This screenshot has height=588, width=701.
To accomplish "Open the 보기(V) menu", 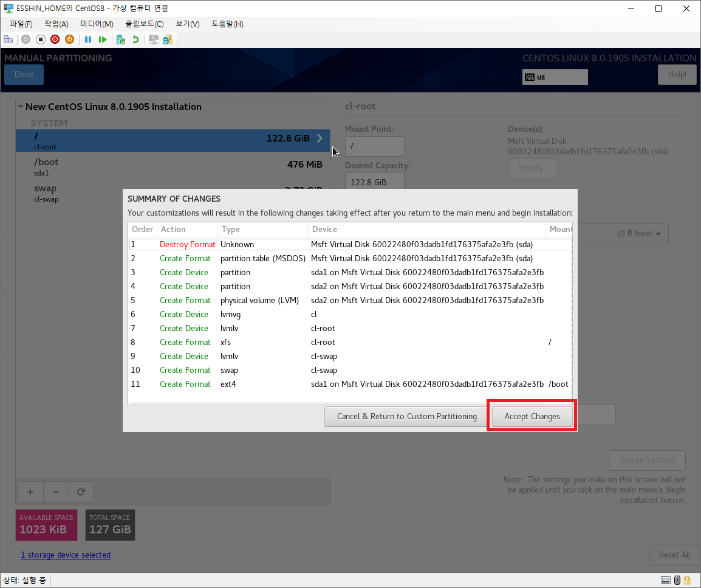I will (x=187, y=24).
